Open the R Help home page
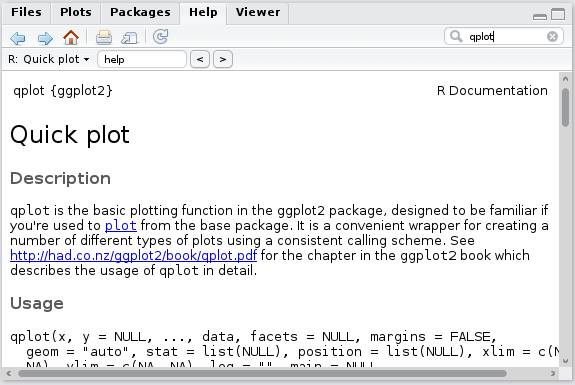 [x=71, y=37]
